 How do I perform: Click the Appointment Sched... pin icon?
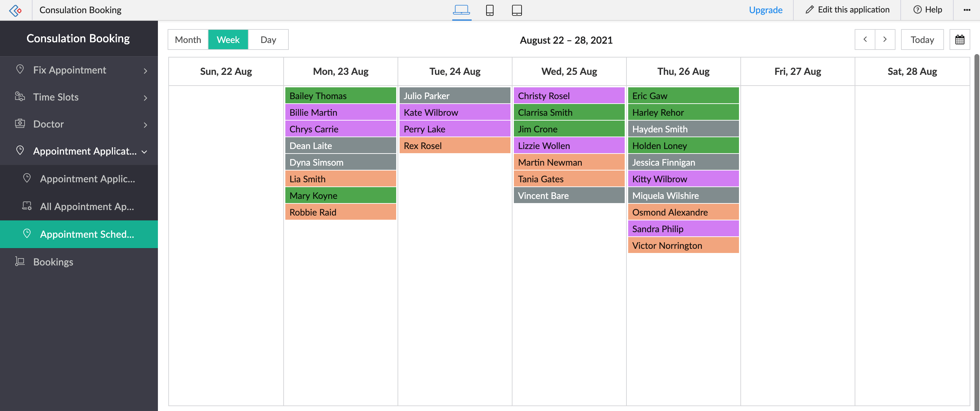point(27,234)
